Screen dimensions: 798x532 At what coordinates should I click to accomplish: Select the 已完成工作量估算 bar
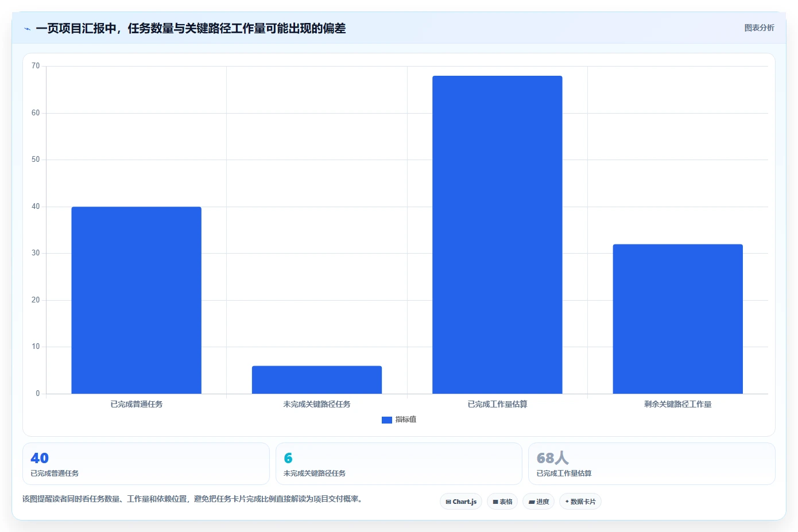coord(497,235)
